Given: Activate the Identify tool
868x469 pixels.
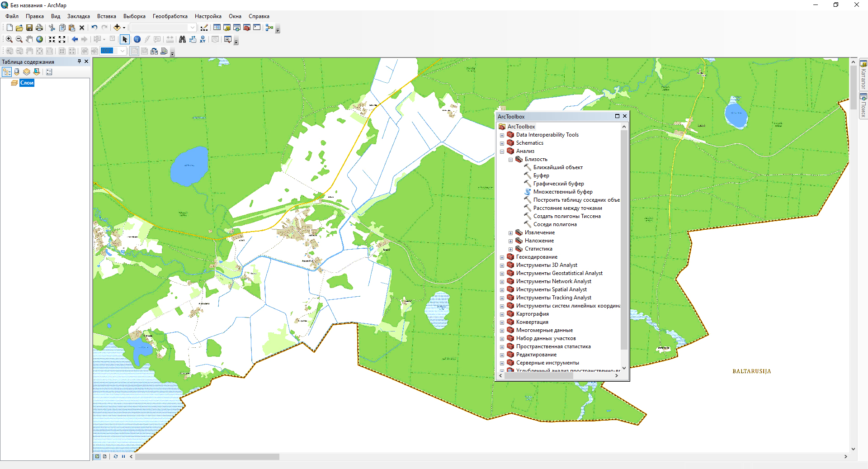Looking at the screenshot, I should click(137, 39).
